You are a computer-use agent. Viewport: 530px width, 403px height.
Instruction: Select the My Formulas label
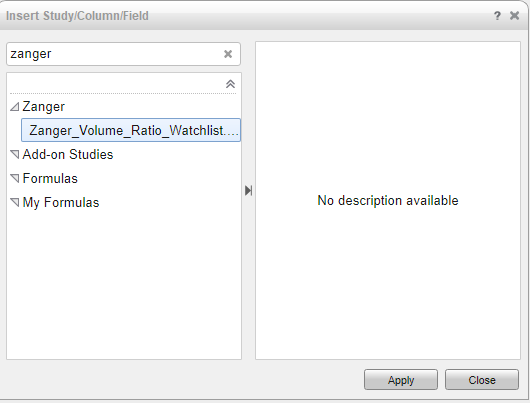click(61, 203)
